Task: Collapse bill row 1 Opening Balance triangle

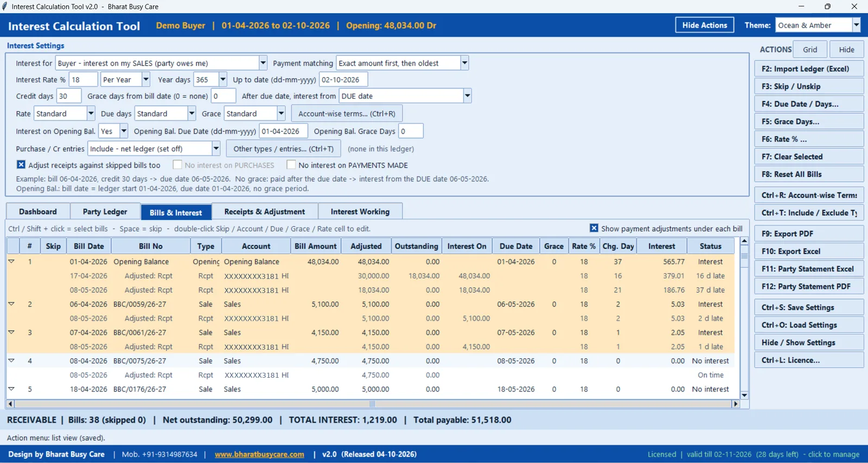Action: (11, 261)
